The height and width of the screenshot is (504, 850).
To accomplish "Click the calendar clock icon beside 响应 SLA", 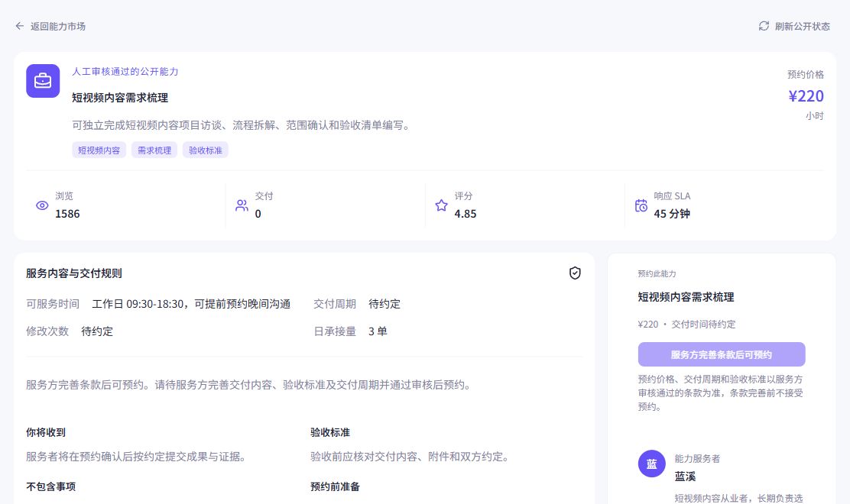I will click(641, 205).
